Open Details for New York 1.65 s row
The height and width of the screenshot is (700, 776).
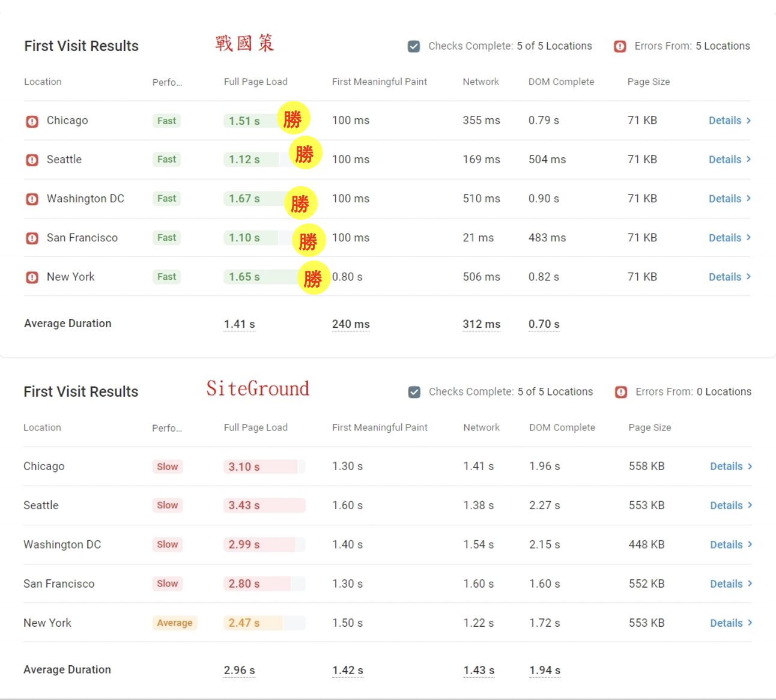(730, 277)
